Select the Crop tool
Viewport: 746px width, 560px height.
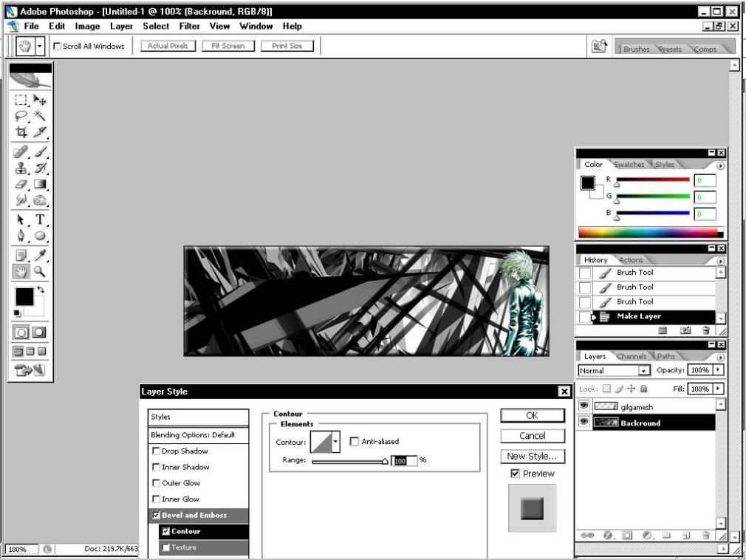[21, 132]
